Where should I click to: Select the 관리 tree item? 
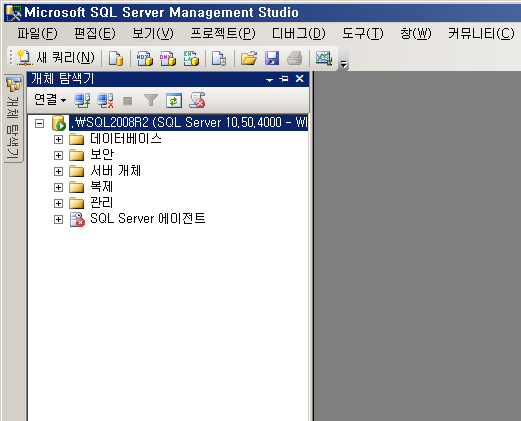click(x=102, y=202)
